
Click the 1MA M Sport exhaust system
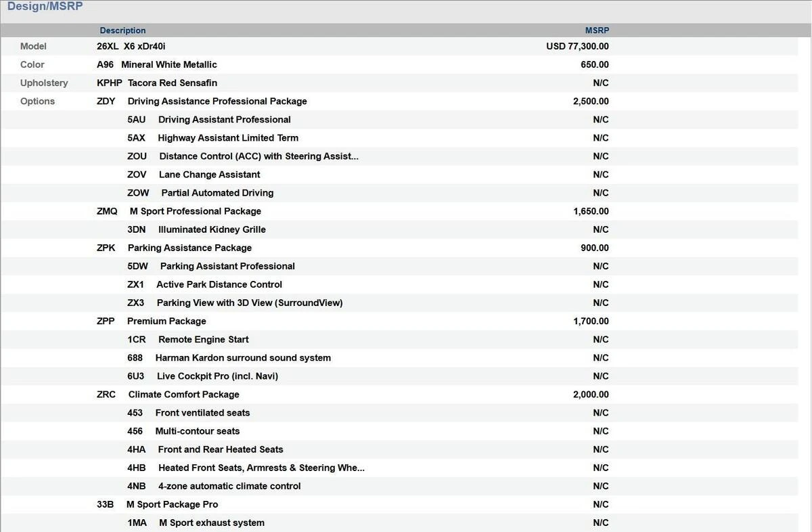click(211, 523)
